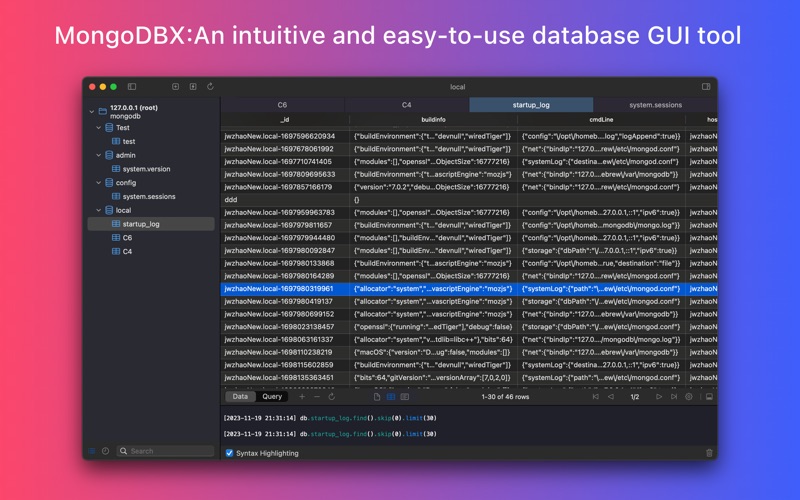Click _id cell jwzhaoNew.local-1698063161337

pos(285,339)
